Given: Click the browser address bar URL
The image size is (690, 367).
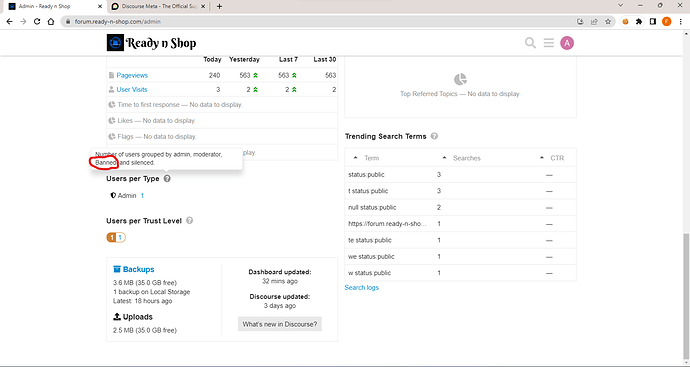Looking at the screenshot, I should pyautogui.click(x=117, y=21).
